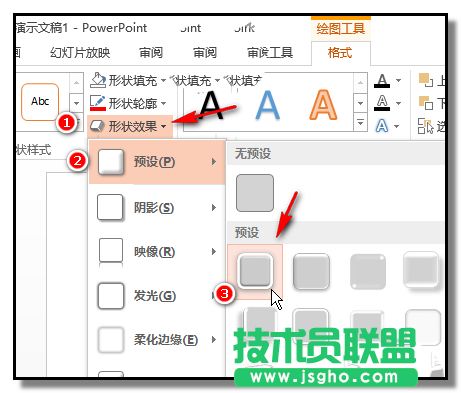Select the first preset effect thumbnail
The width and height of the screenshot is (461, 393).
point(255,272)
